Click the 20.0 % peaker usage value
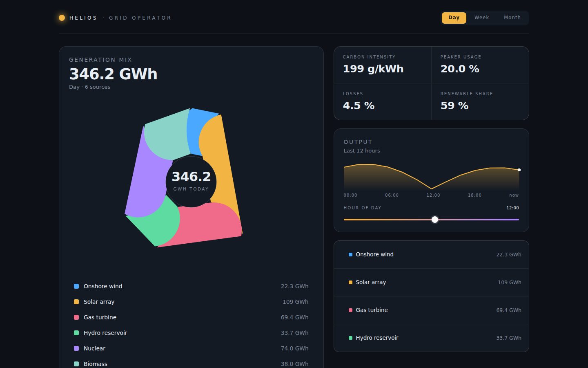This screenshot has height=368, width=588. pyautogui.click(x=460, y=69)
